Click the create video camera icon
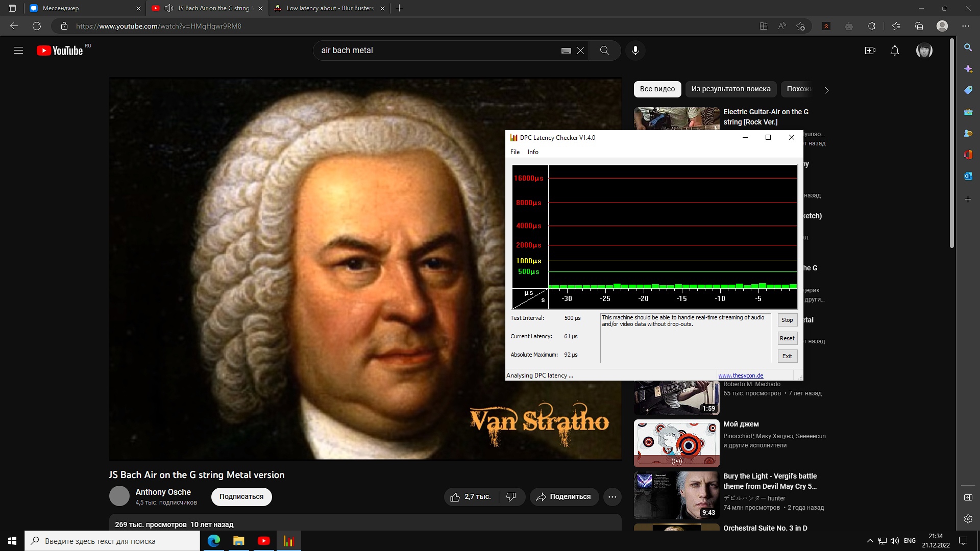 point(870,51)
